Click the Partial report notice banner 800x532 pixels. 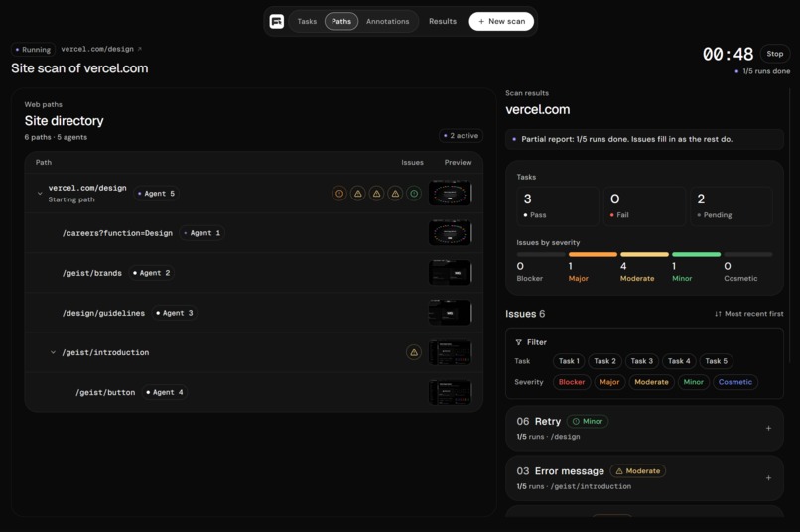[644, 139]
